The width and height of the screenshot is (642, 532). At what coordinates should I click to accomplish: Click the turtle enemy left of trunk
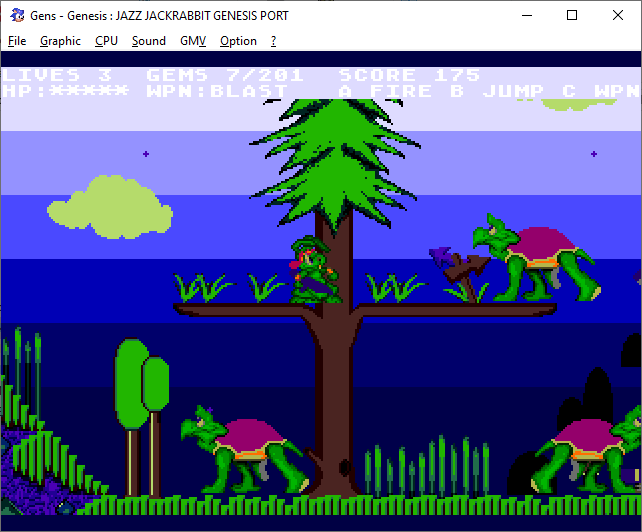click(244, 451)
